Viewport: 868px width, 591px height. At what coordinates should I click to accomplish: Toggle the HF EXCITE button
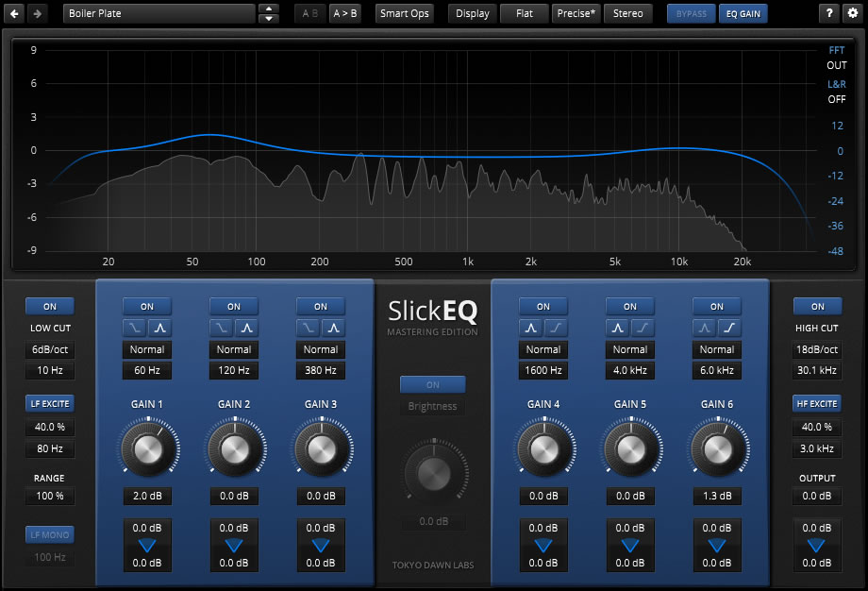pos(817,404)
